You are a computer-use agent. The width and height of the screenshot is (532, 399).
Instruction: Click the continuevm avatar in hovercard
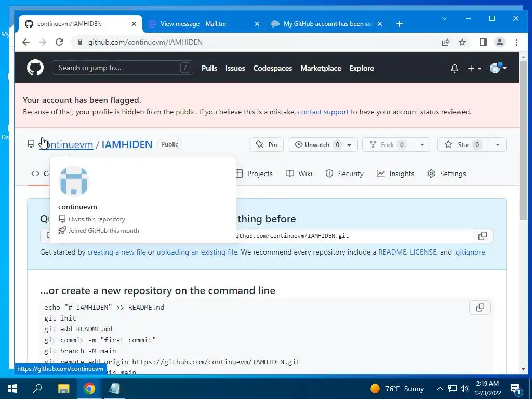74,181
